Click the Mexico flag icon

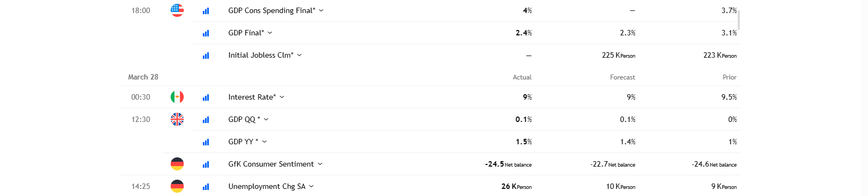(177, 97)
